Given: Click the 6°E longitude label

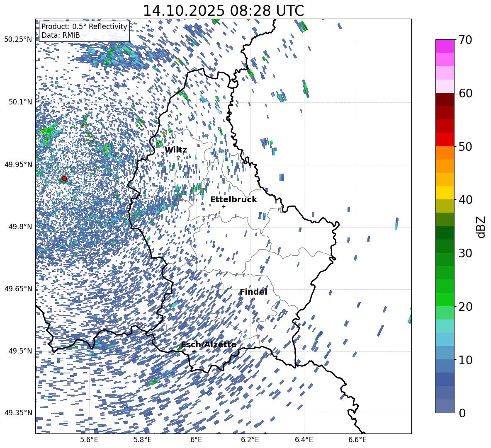Looking at the screenshot, I should tap(196, 440).
